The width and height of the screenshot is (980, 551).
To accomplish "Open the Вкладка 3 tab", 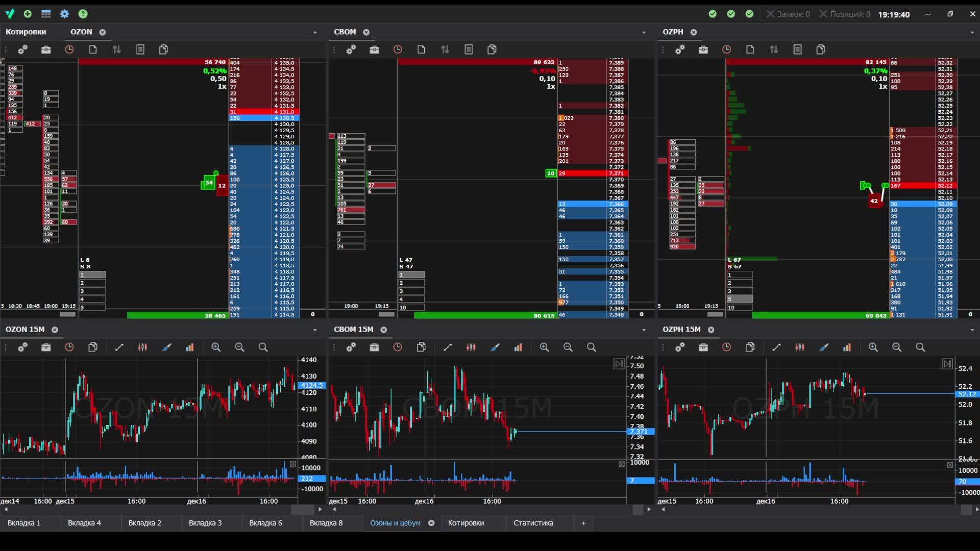I will click(x=205, y=523).
